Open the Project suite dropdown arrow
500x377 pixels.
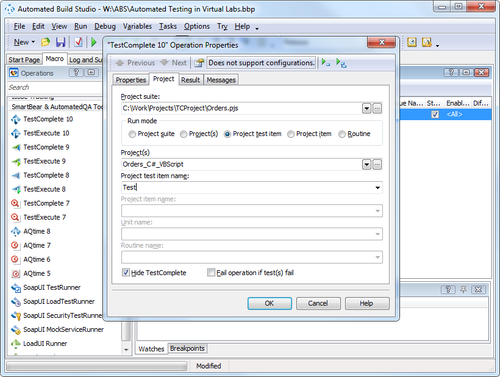click(366, 109)
